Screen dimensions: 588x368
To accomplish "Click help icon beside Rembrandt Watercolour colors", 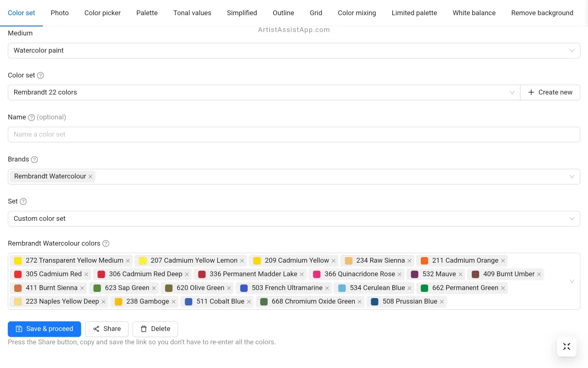I will click(x=106, y=244).
